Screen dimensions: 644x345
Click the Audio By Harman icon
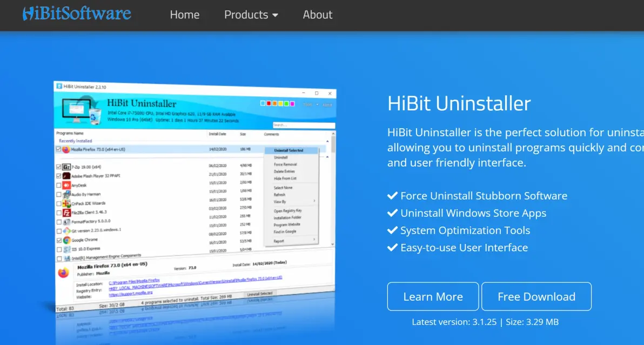coord(66,194)
